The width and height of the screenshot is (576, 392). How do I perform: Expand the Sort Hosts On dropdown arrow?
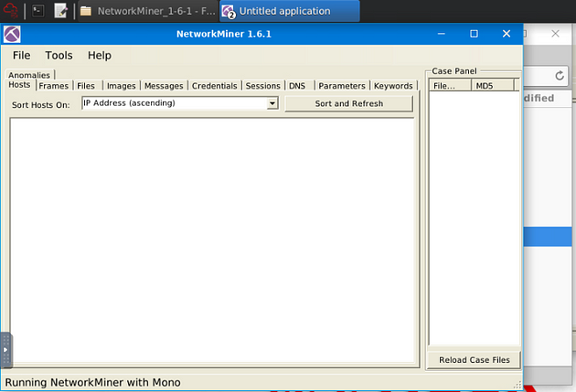click(272, 103)
